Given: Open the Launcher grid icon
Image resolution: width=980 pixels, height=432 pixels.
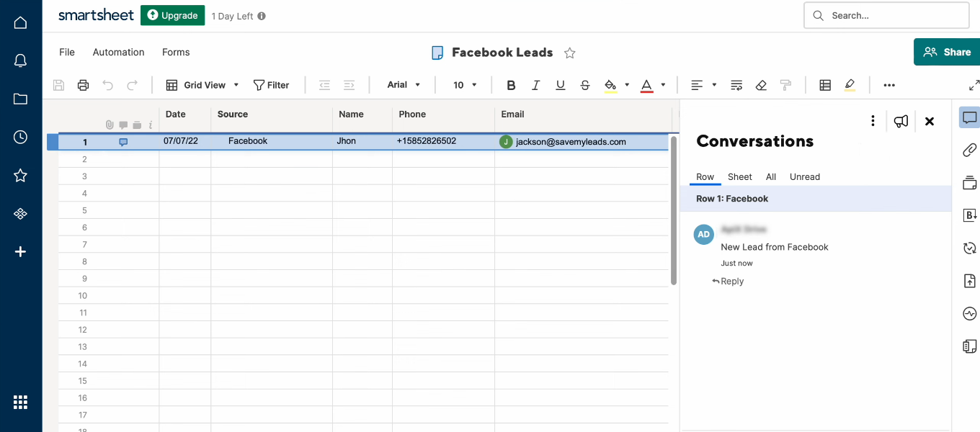Looking at the screenshot, I should pyautogui.click(x=20, y=402).
